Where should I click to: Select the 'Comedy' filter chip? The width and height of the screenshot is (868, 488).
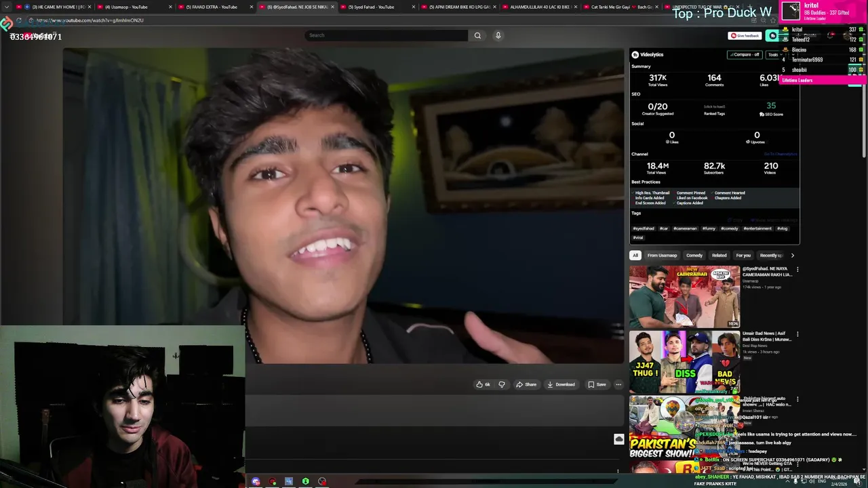694,256
